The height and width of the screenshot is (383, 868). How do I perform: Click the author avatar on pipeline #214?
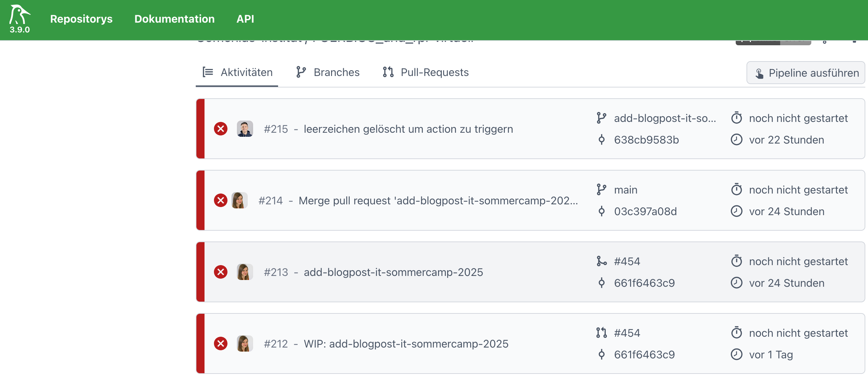[239, 200]
